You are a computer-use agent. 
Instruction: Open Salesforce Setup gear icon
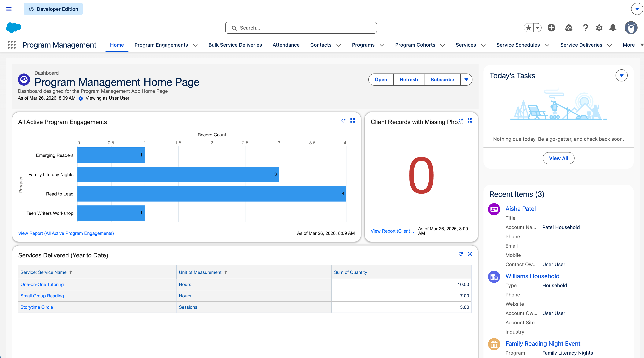599,28
